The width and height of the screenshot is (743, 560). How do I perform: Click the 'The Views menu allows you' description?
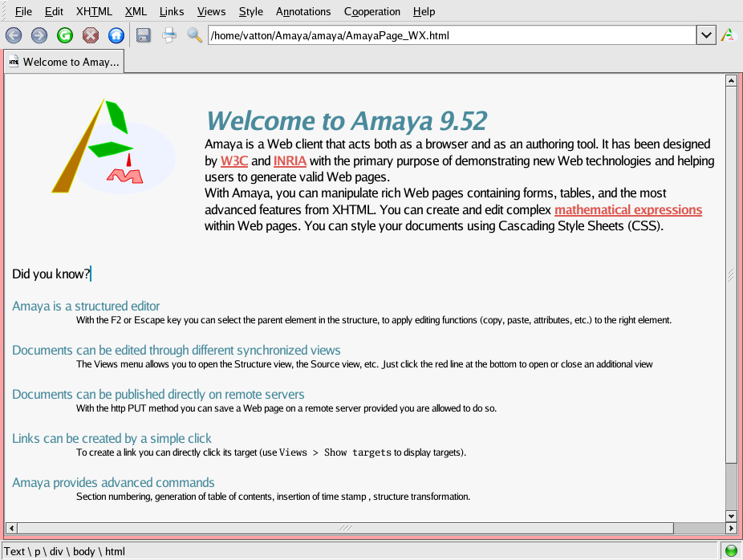[364, 364]
